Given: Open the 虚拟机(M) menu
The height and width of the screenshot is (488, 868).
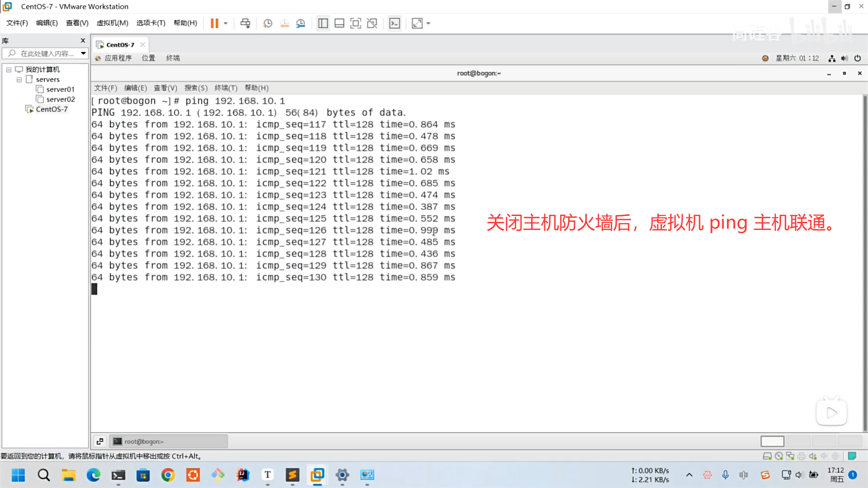Looking at the screenshot, I should pyautogui.click(x=112, y=23).
